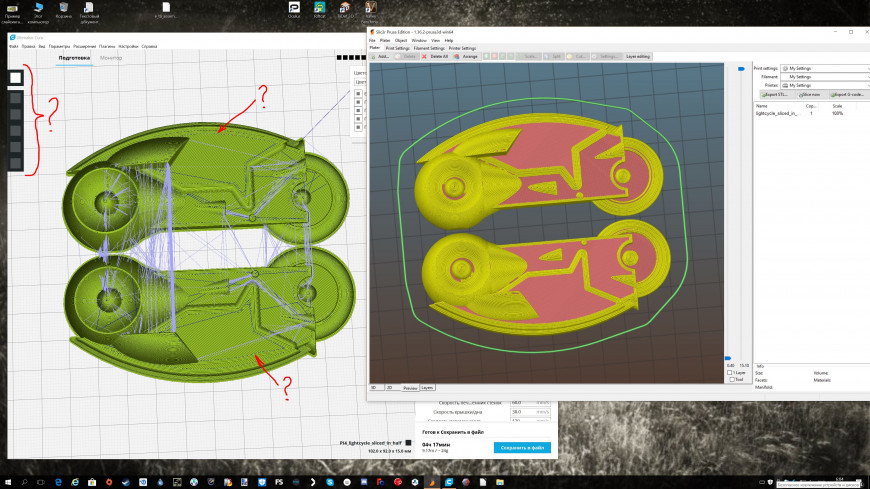Viewport: 870px width, 489px height.
Task: Open Этот компьютер desktop icon
Action: tap(38, 12)
